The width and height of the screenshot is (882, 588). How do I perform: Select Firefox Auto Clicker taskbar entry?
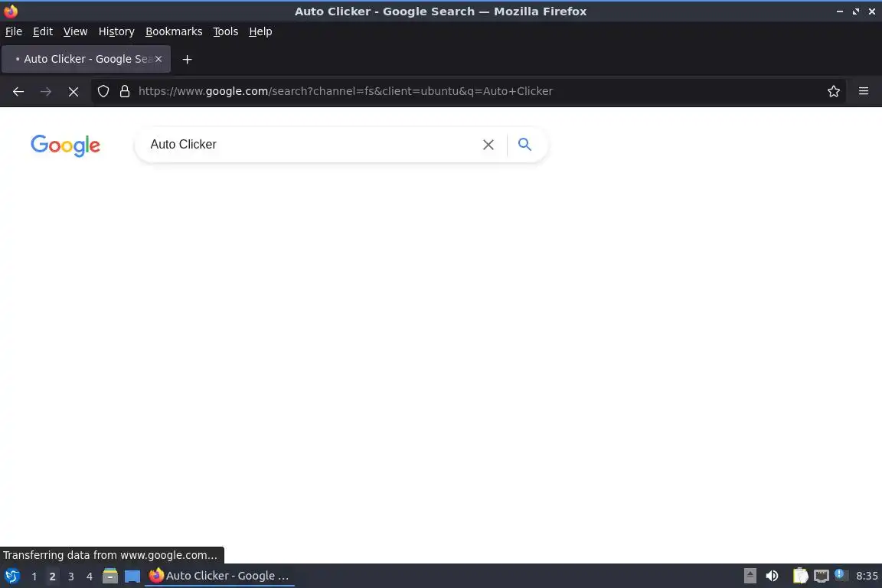(x=220, y=576)
